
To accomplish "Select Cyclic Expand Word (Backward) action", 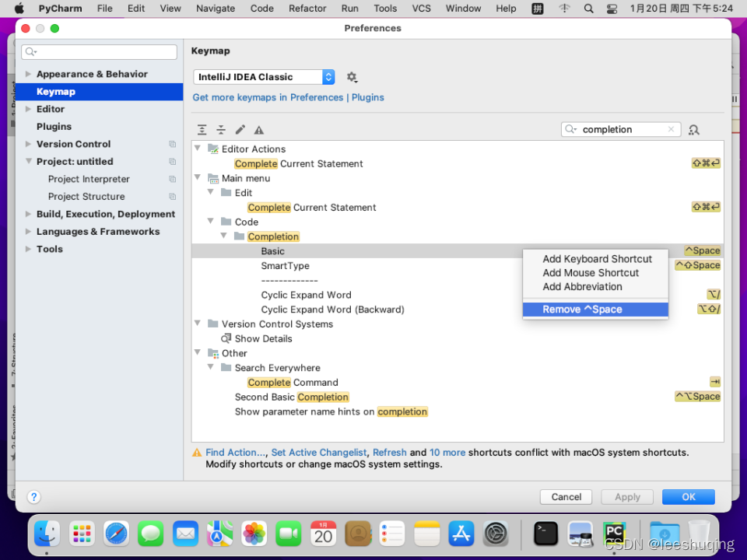I will [332, 310].
